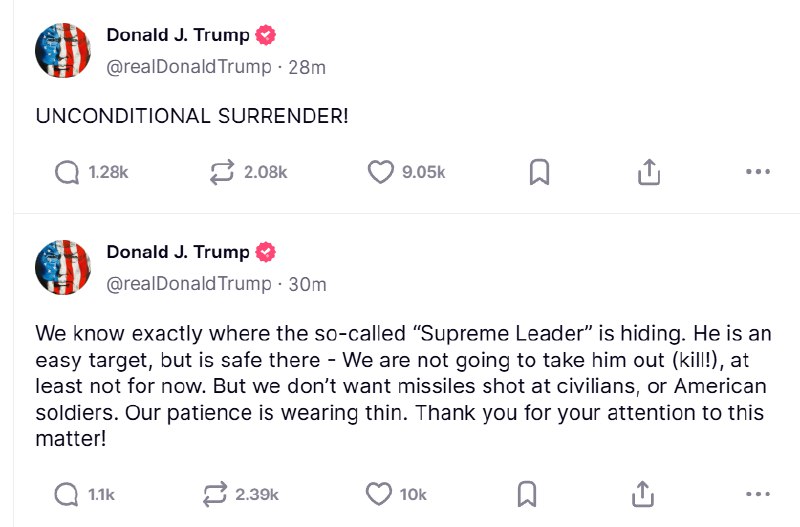Reply to the UNCONDITIONAL SURRENDER post
Viewport: 800px width, 527px height.
point(67,172)
